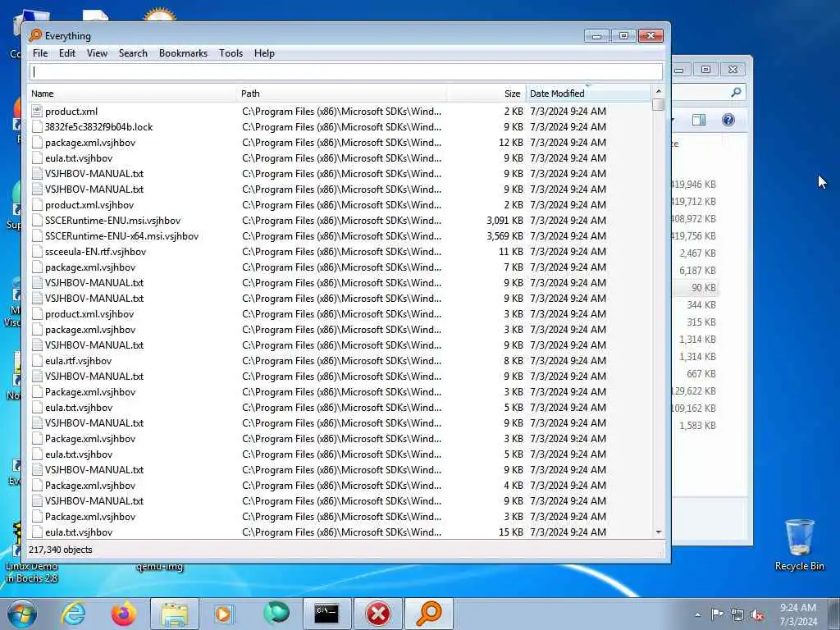Launch Internet Explorer from taskbar

click(x=73, y=614)
